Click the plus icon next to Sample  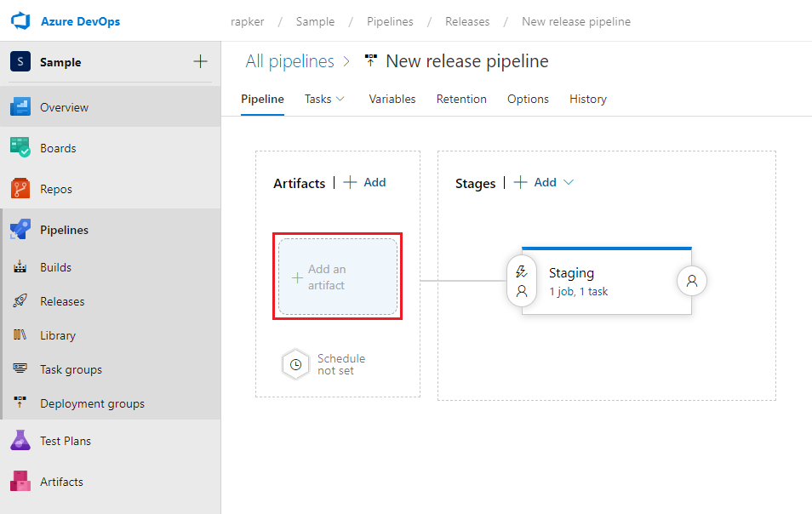pos(200,61)
